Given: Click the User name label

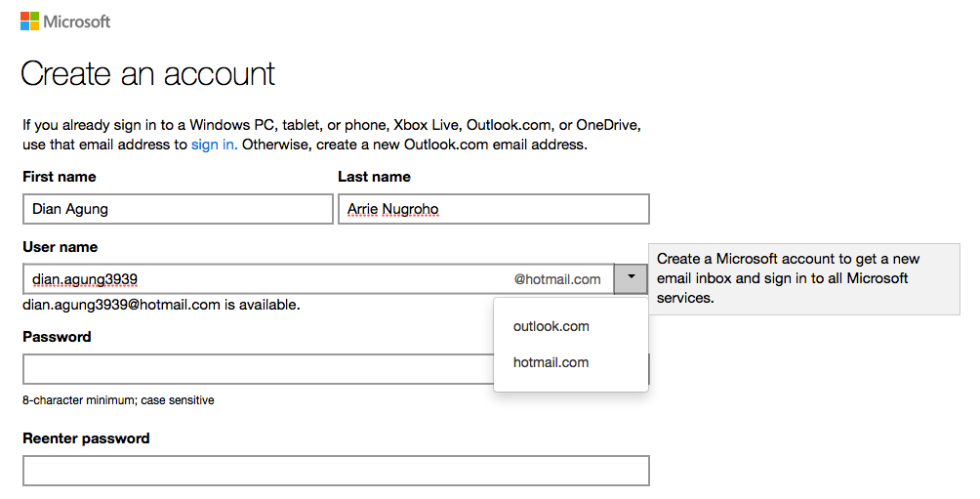Looking at the screenshot, I should point(60,247).
